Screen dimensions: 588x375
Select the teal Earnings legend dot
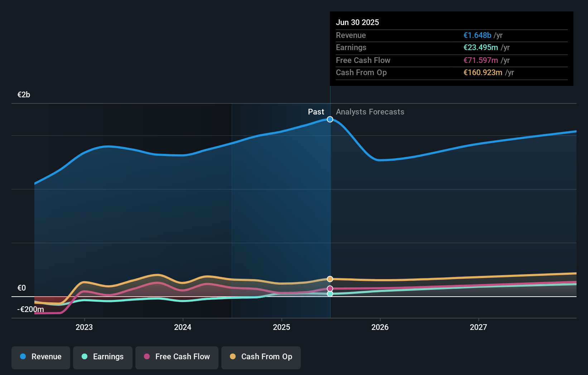pos(85,357)
